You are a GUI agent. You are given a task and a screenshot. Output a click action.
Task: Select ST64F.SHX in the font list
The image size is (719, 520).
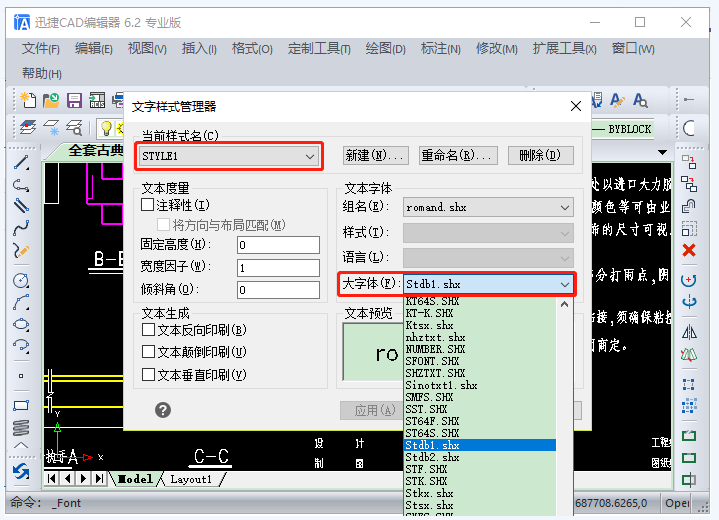click(x=480, y=421)
